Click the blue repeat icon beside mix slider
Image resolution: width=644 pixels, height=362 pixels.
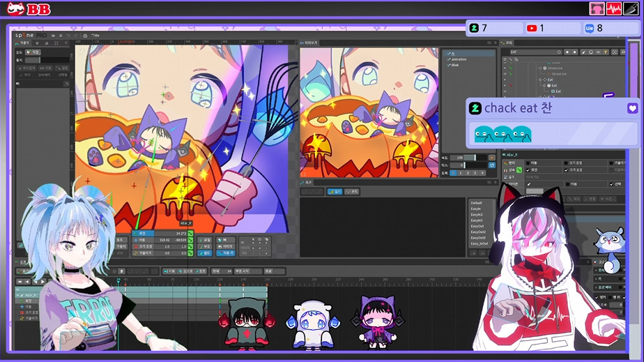pos(491,165)
